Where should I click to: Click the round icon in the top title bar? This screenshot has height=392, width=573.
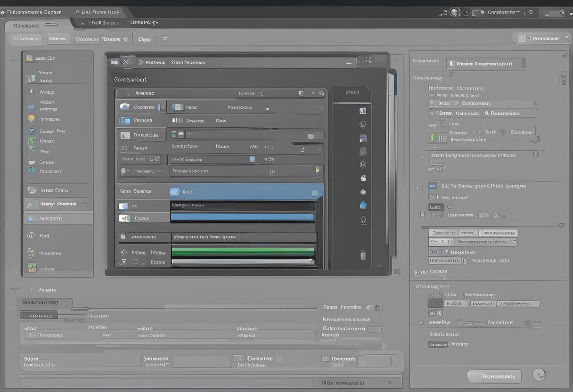click(x=454, y=13)
